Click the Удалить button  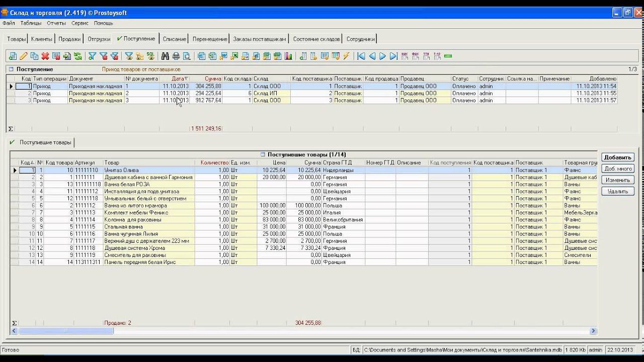617,191
